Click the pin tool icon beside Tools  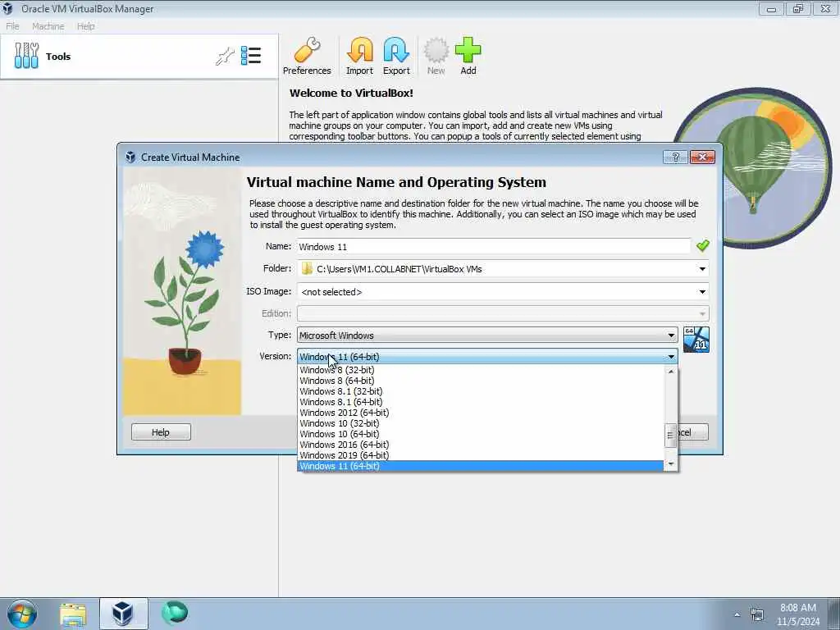225,56
